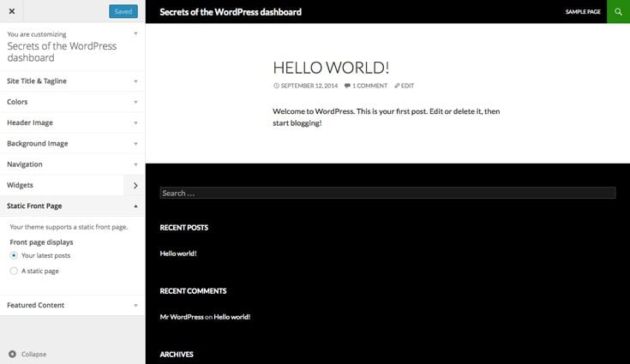Collapse the Static Front Page arrow
The width and height of the screenshot is (630, 364).
(x=135, y=206)
